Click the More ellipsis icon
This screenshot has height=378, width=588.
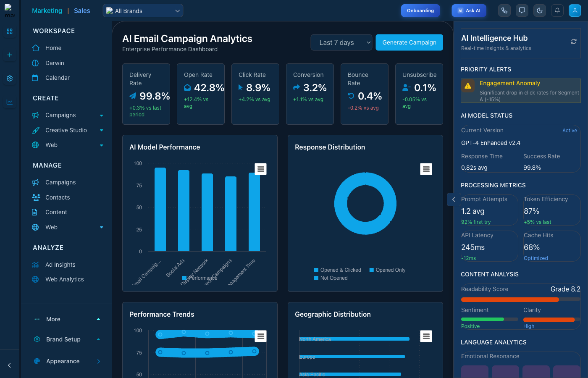(x=37, y=319)
